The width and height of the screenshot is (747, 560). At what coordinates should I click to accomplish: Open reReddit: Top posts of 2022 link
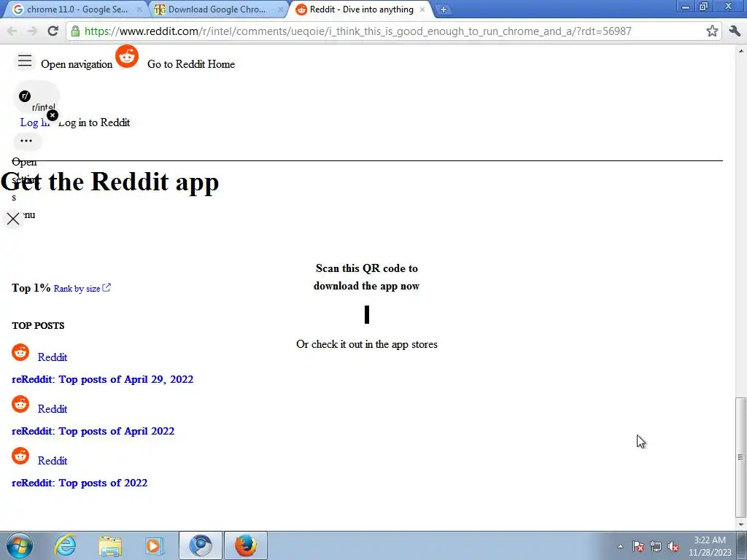click(x=80, y=483)
